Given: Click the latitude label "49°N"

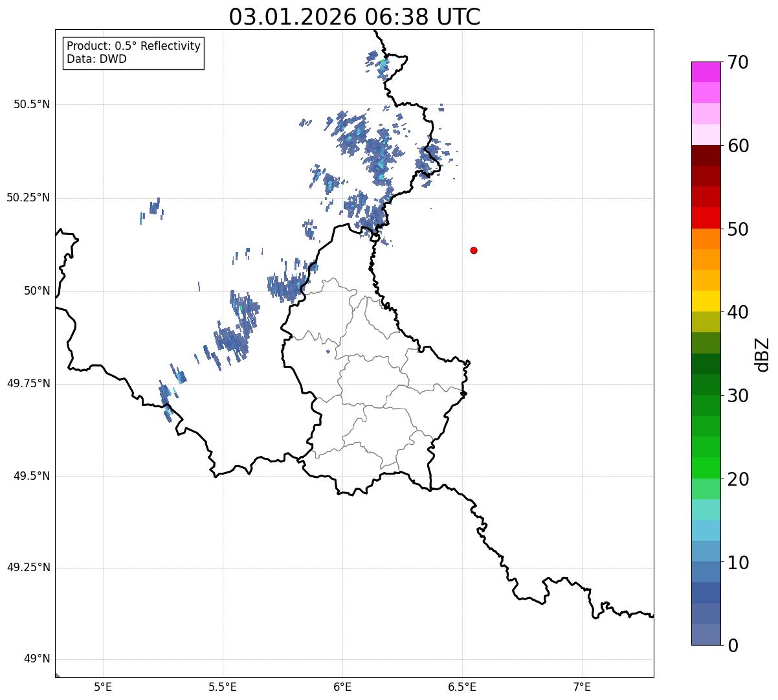Looking at the screenshot, I should coord(37,659).
